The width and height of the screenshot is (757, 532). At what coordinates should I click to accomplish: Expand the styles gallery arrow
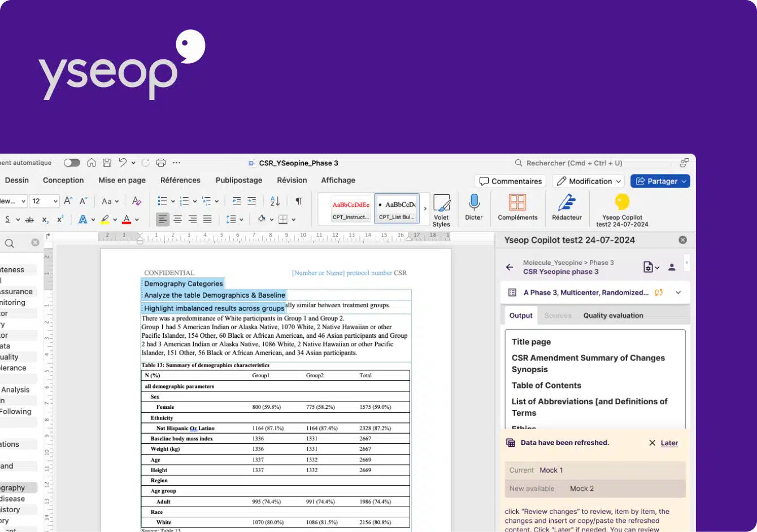coord(425,208)
